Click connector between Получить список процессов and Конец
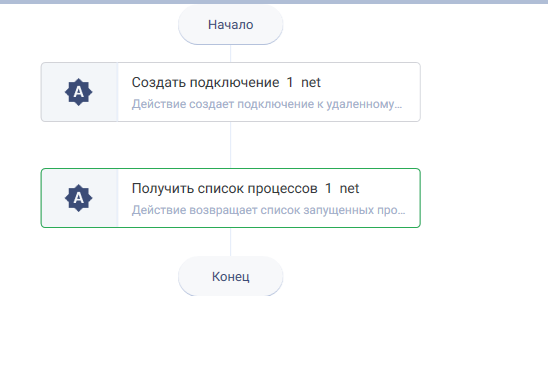 click(x=231, y=242)
